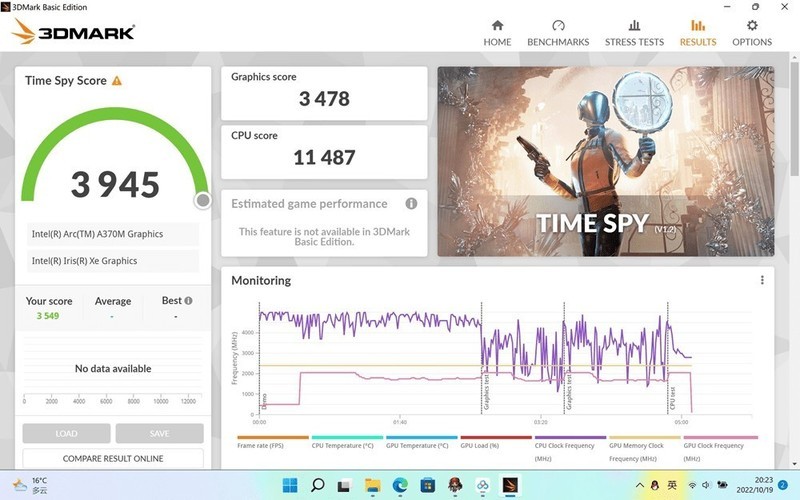Open Microsoft Store from the taskbar
This screenshot has width=800, height=500.
pos(428,485)
